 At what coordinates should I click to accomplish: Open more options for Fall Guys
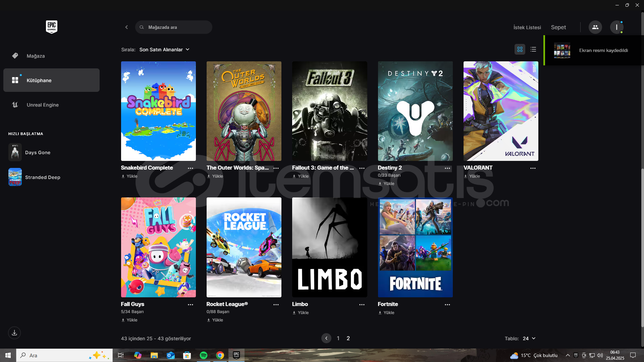tap(191, 305)
